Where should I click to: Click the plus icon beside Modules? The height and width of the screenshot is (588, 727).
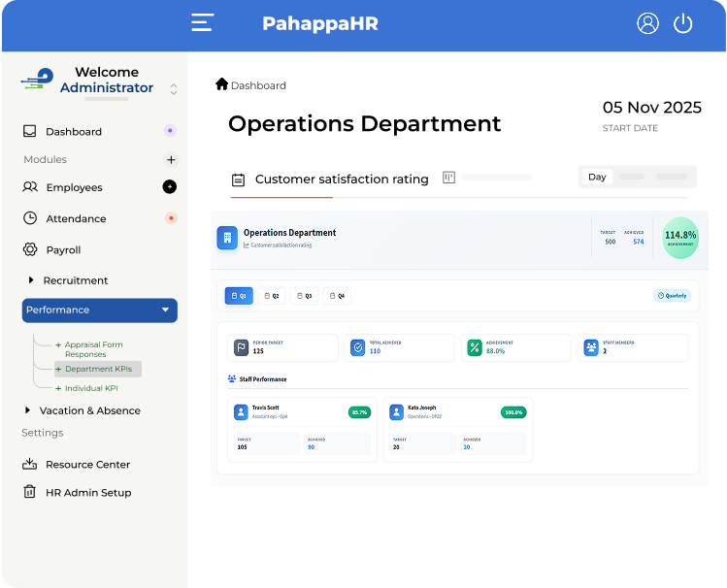tap(171, 159)
